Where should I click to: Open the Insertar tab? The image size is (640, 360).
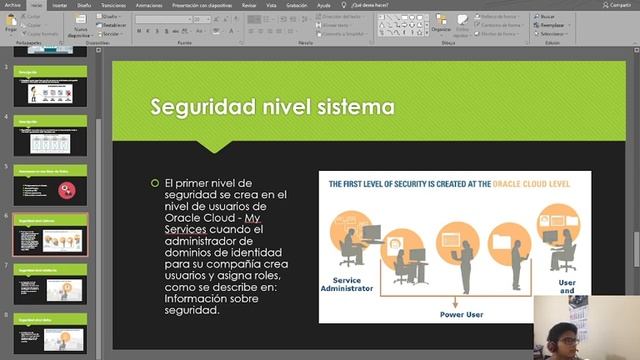[x=60, y=5]
